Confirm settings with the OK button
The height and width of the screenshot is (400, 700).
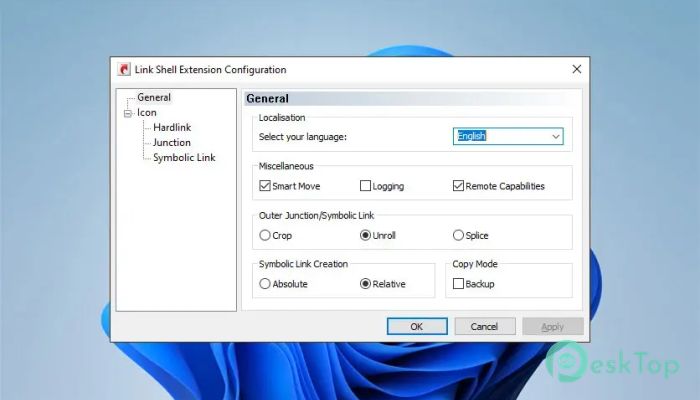[x=417, y=326]
